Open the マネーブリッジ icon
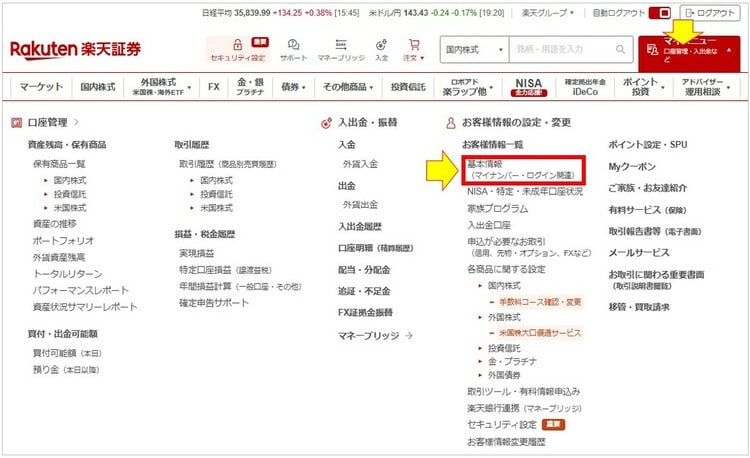This screenshot has height=458, width=750. tap(341, 44)
